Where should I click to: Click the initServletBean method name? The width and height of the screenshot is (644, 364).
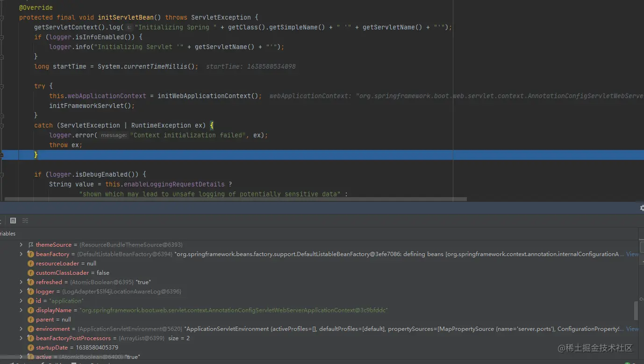coord(126,17)
